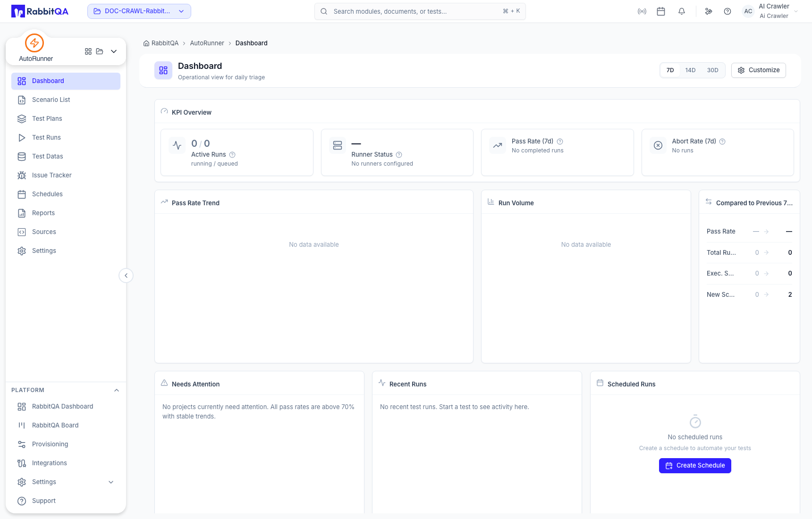Expand the Platform Settings chevron
This screenshot has width=812, height=519.
click(x=111, y=482)
